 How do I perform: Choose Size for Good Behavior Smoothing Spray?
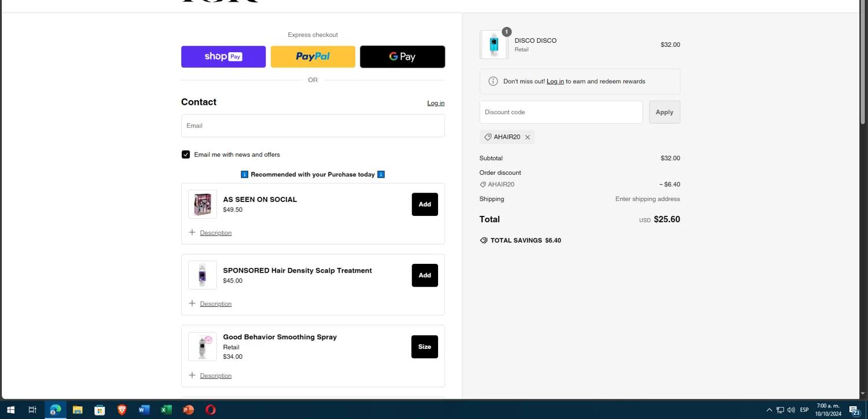[x=425, y=347]
